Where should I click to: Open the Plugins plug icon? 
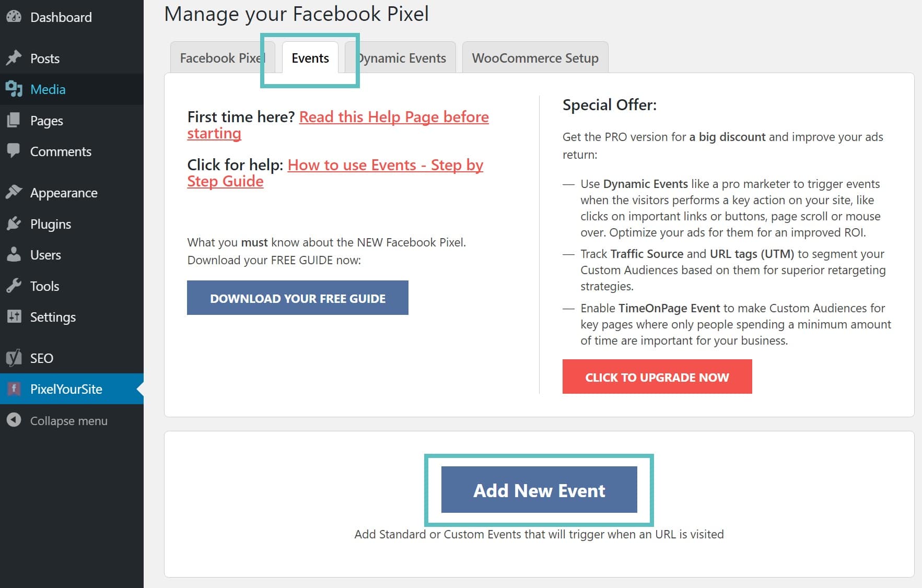click(14, 224)
